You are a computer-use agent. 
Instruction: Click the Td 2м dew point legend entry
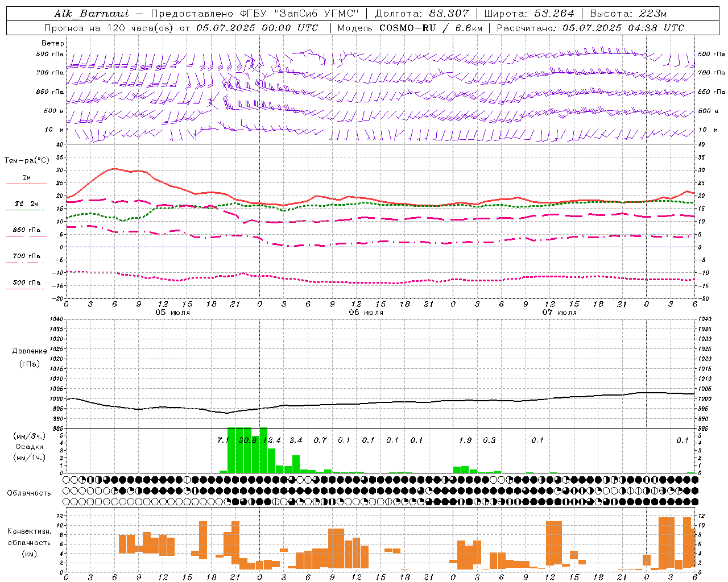pos(27,203)
